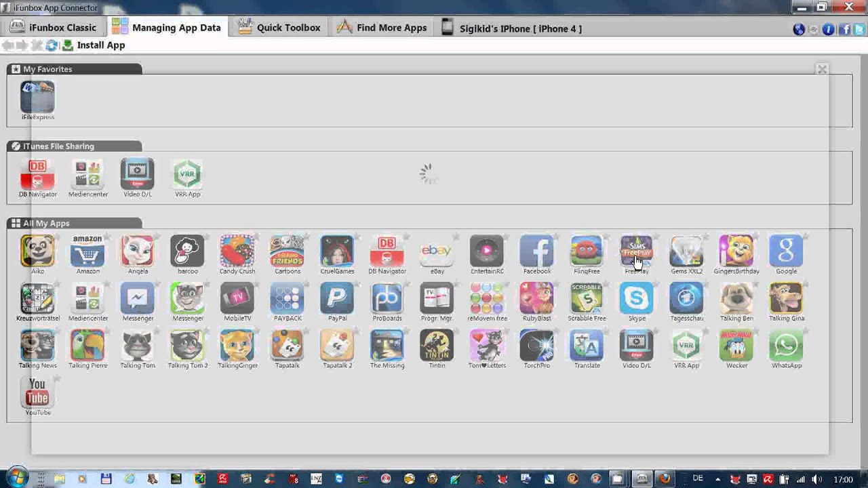
Task: Click the Install App button
Action: (94, 45)
